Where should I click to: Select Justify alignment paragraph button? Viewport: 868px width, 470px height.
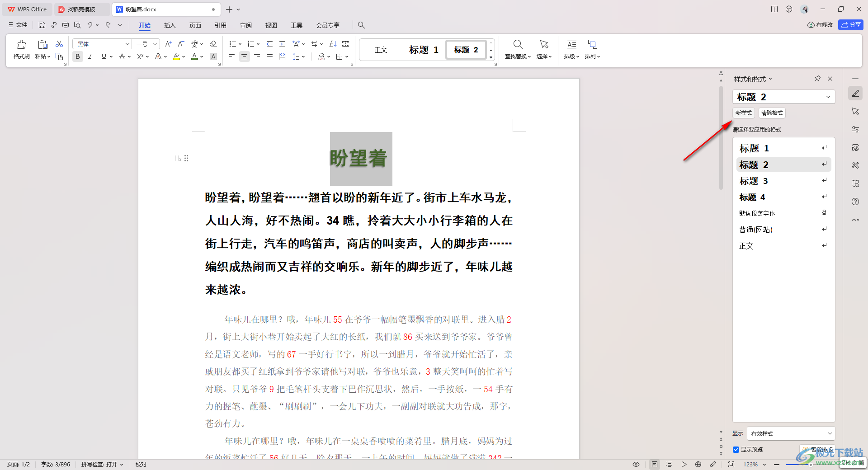pyautogui.click(x=269, y=56)
